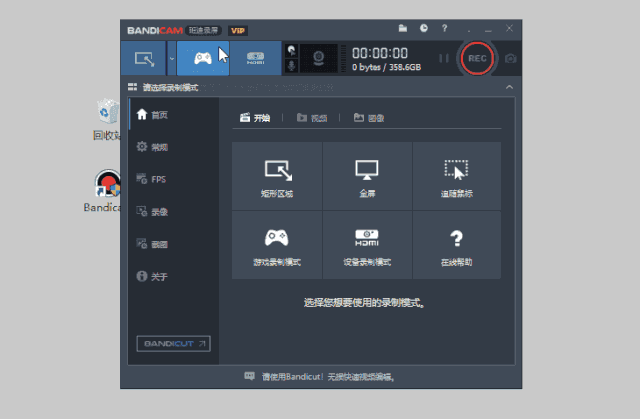Screen dimensions: 640x419
Task: Collapse the mode panel with the chevron
Action: 509,87
